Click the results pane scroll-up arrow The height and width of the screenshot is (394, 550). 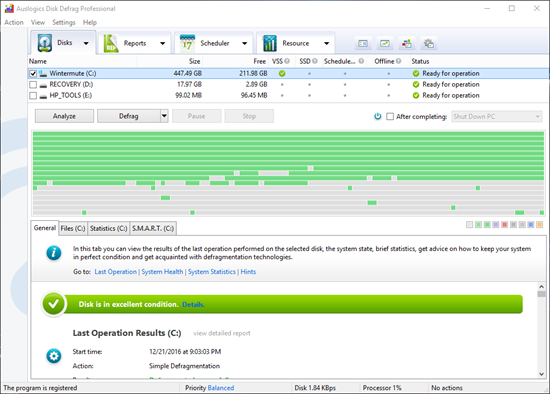tap(541, 286)
